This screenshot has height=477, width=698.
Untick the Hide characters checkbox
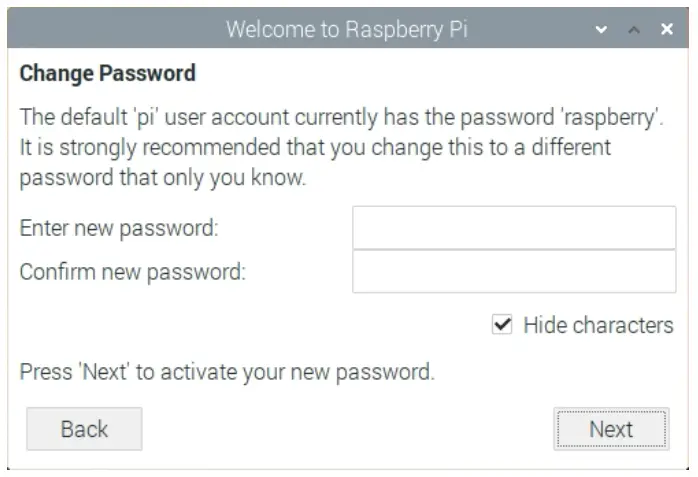coord(502,325)
